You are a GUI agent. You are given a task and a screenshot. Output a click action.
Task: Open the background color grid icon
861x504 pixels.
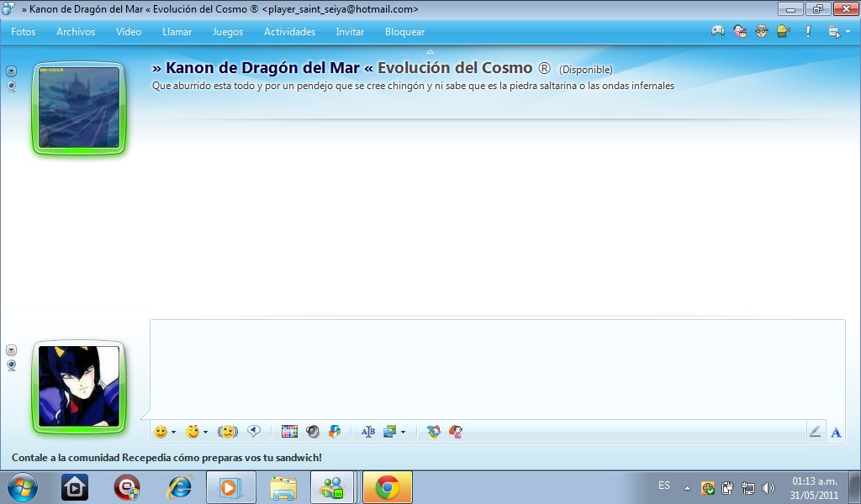(x=289, y=432)
